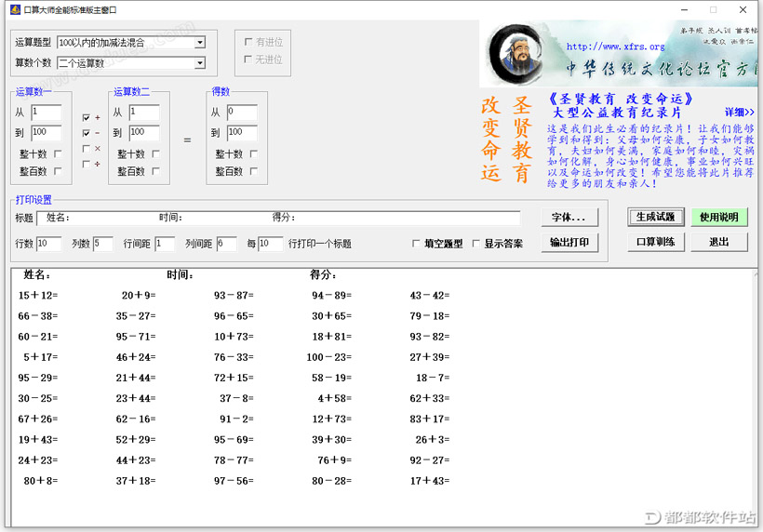Click the 得数 从 input field

[242, 113]
